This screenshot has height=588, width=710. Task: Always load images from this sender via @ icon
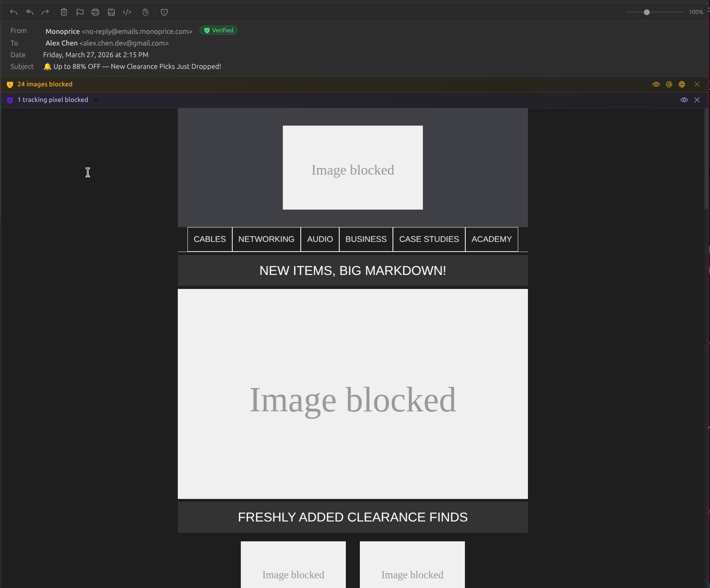pyautogui.click(x=669, y=84)
